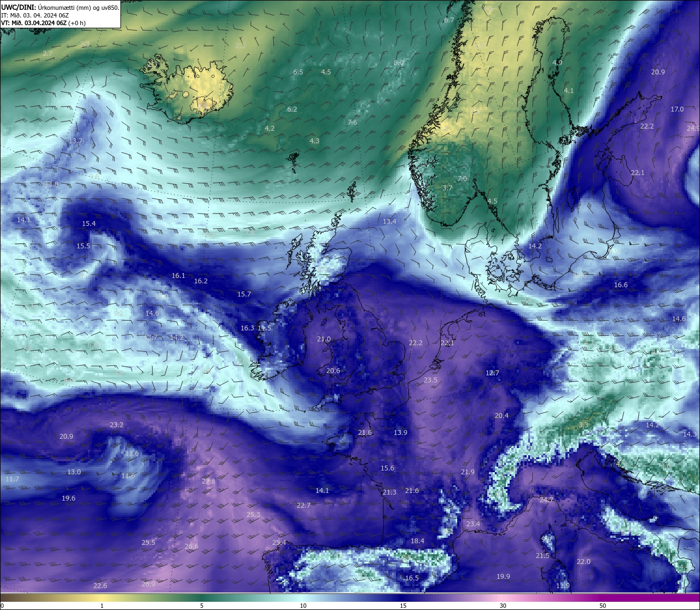Click the map value "16.2"
Screen dimensions: 700x610
pos(201,281)
